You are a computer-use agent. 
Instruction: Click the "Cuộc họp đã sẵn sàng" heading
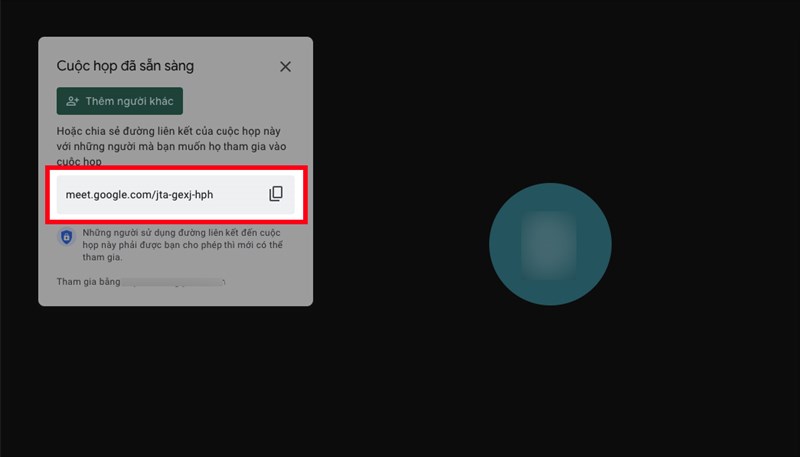(x=125, y=66)
